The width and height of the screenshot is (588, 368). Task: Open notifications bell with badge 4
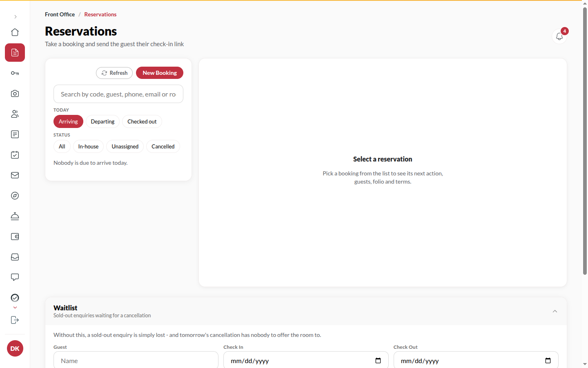coord(559,36)
